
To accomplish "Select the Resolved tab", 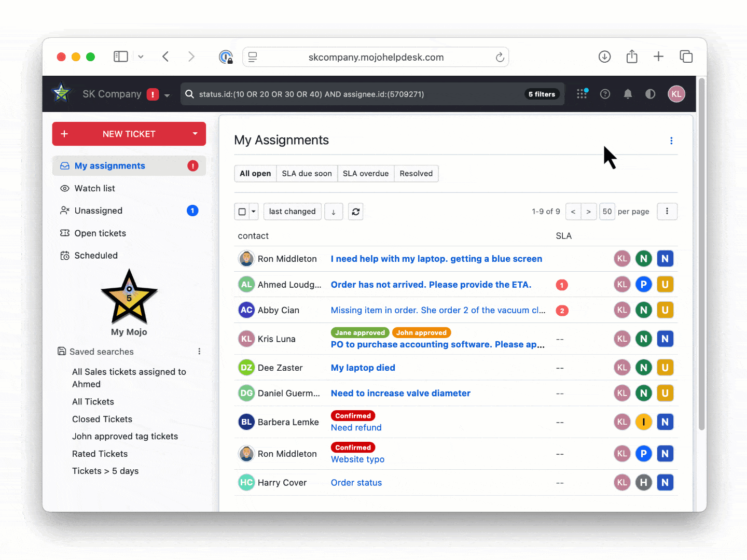I will point(416,174).
